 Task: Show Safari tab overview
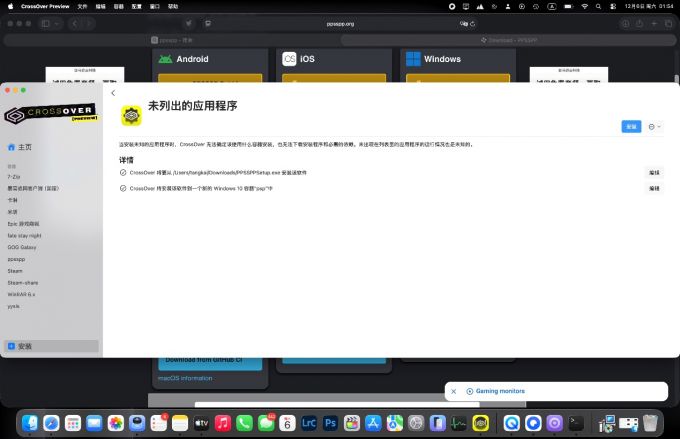pos(668,24)
